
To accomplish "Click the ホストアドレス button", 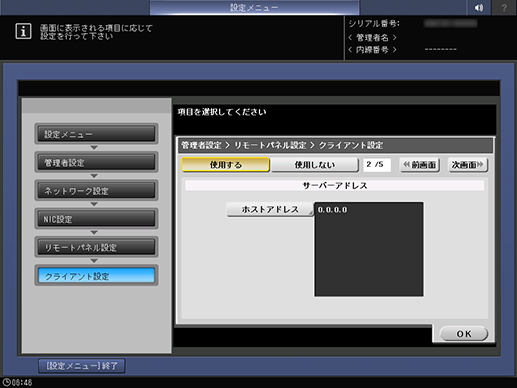I will pos(270,209).
